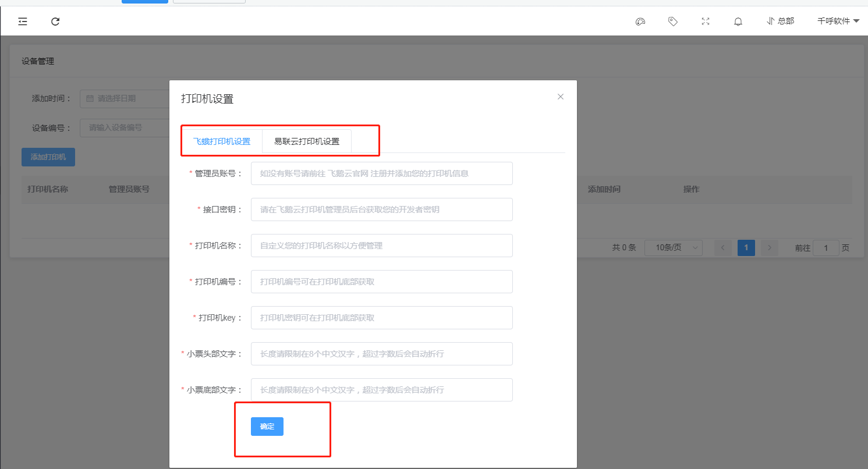Open the 千呼软件 user dropdown

click(x=838, y=21)
